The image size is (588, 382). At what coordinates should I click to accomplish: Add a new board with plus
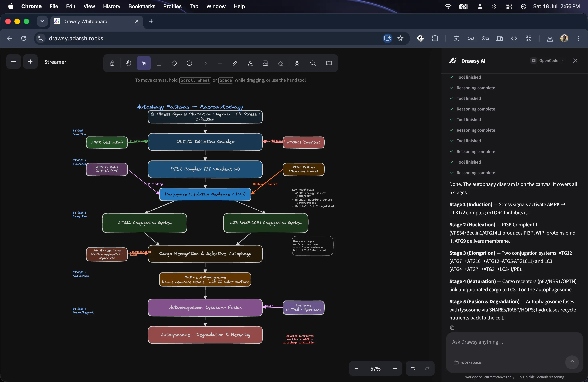pos(30,62)
